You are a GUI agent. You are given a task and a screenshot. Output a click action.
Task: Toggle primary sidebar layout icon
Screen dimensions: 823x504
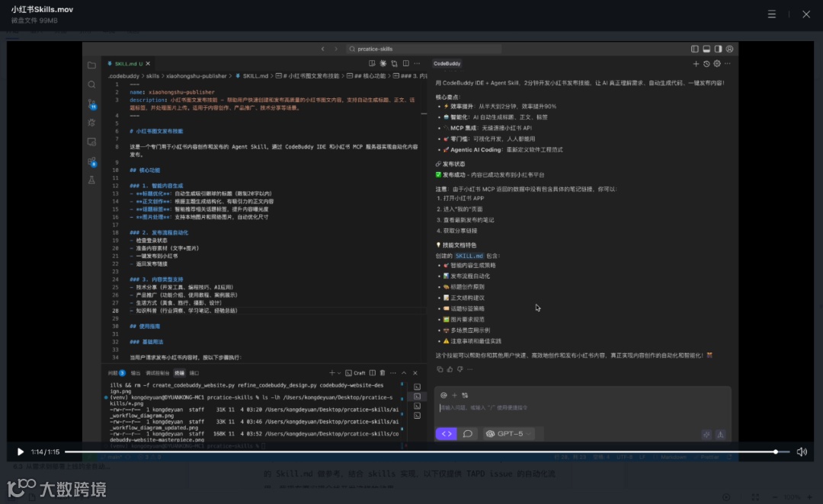tap(694, 49)
